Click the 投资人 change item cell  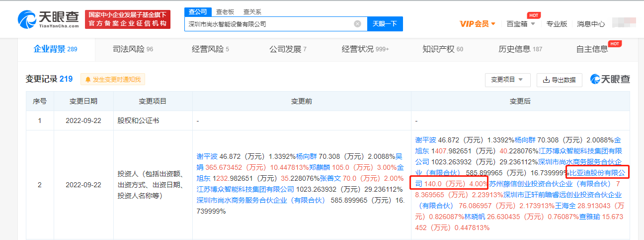point(153,184)
